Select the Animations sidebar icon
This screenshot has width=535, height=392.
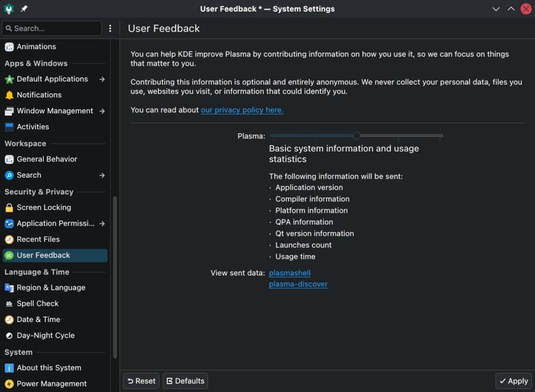tap(9, 47)
